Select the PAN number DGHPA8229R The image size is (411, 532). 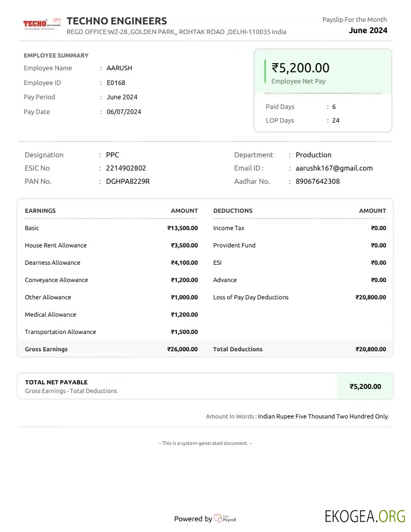click(x=128, y=181)
